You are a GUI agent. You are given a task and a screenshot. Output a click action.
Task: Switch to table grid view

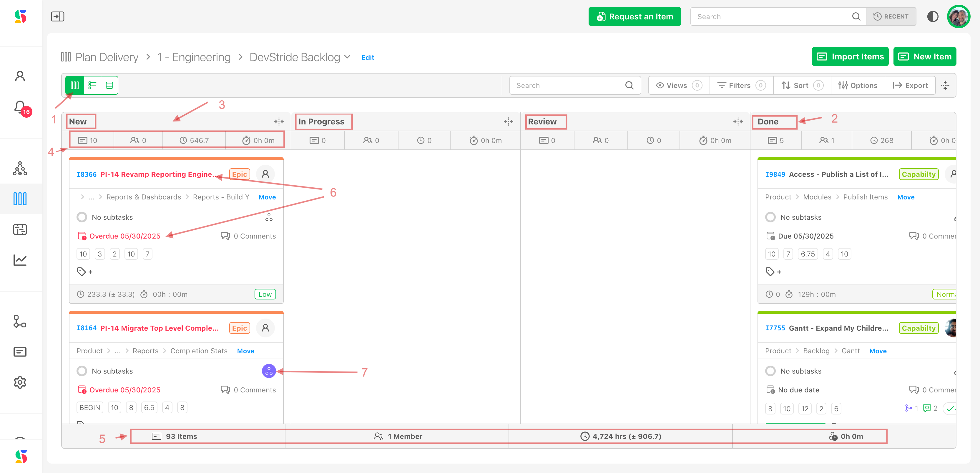109,85
